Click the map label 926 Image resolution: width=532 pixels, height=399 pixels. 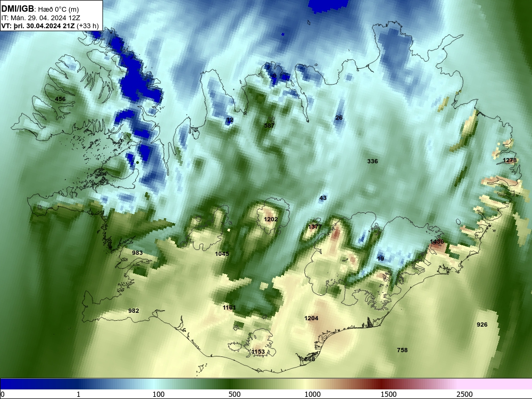coord(482,325)
